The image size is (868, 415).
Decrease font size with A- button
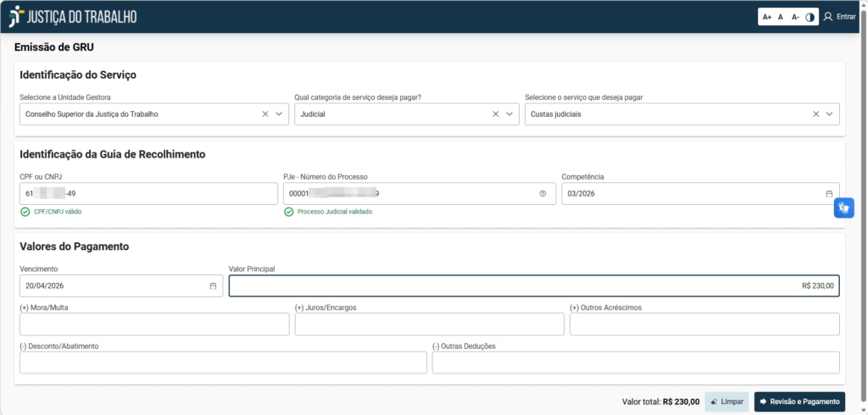795,17
